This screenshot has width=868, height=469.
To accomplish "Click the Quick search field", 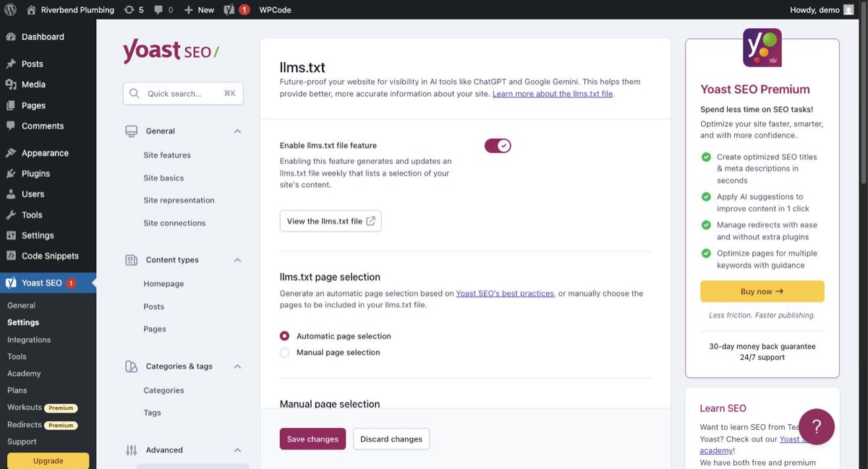I will 183,93.
